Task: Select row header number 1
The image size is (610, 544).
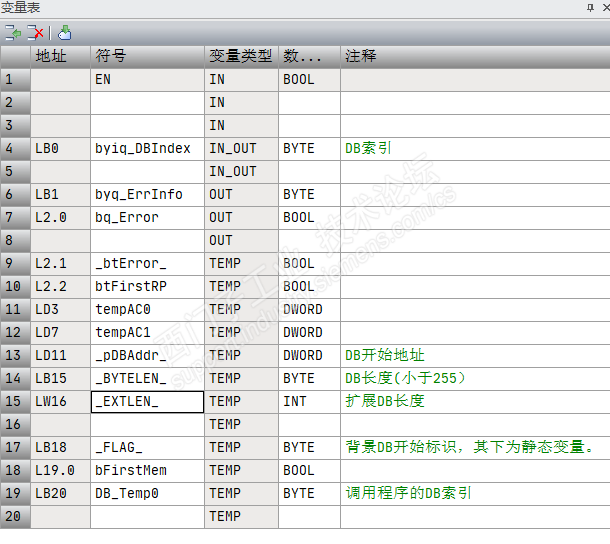Action: click(15, 80)
